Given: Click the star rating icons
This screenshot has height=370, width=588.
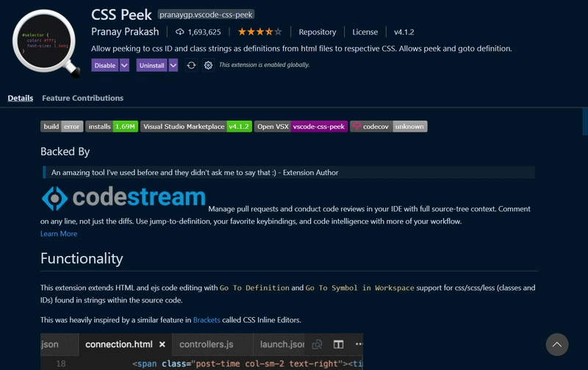Looking at the screenshot, I should [259, 32].
